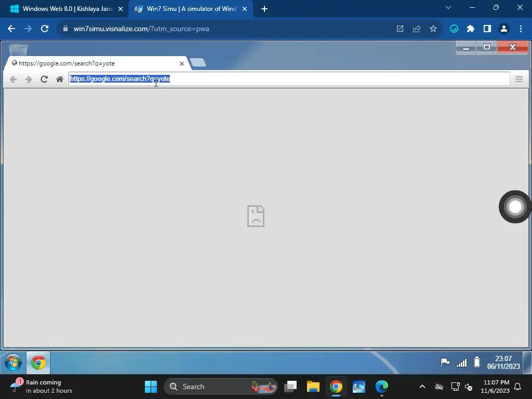Reload the win7simu.visnalize.com page

click(45, 29)
